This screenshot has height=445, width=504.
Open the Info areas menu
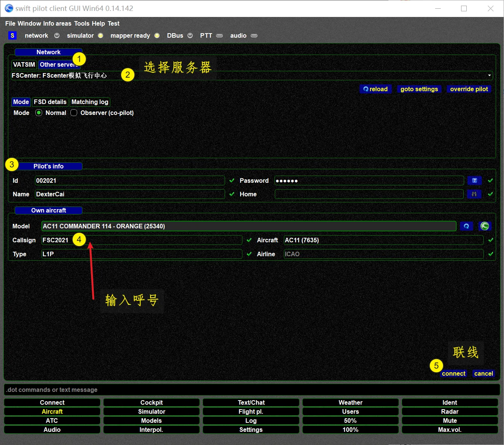point(57,23)
